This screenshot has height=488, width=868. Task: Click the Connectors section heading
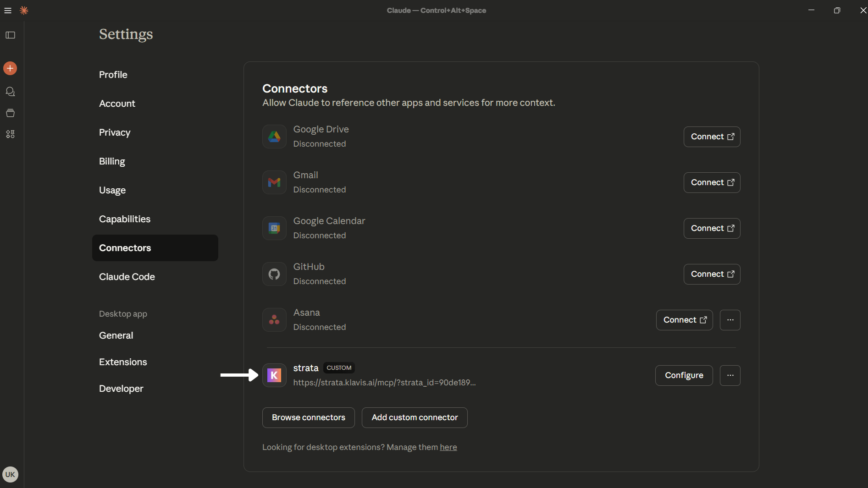295,88
